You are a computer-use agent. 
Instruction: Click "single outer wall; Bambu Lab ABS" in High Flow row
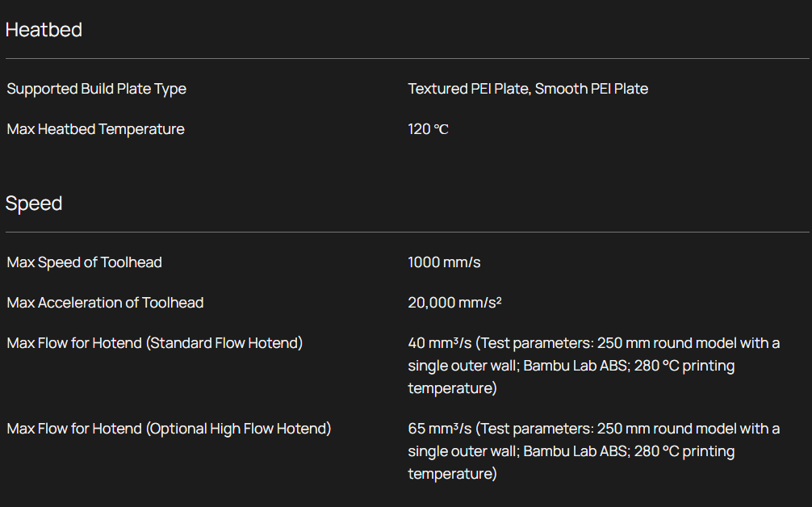click(517, 451)
